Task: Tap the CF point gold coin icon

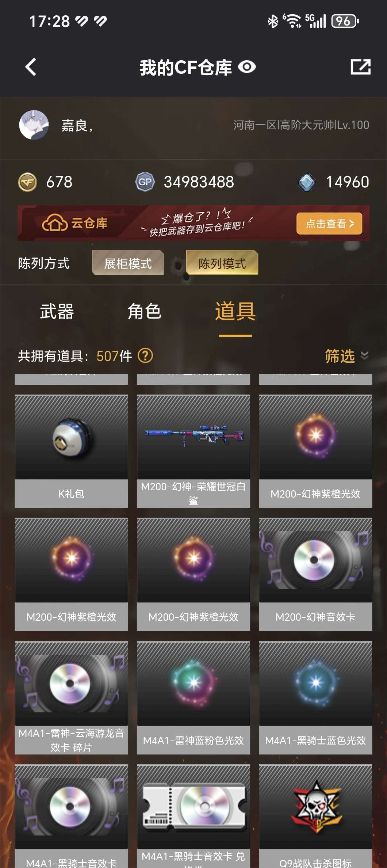Action: coord(27,182)
